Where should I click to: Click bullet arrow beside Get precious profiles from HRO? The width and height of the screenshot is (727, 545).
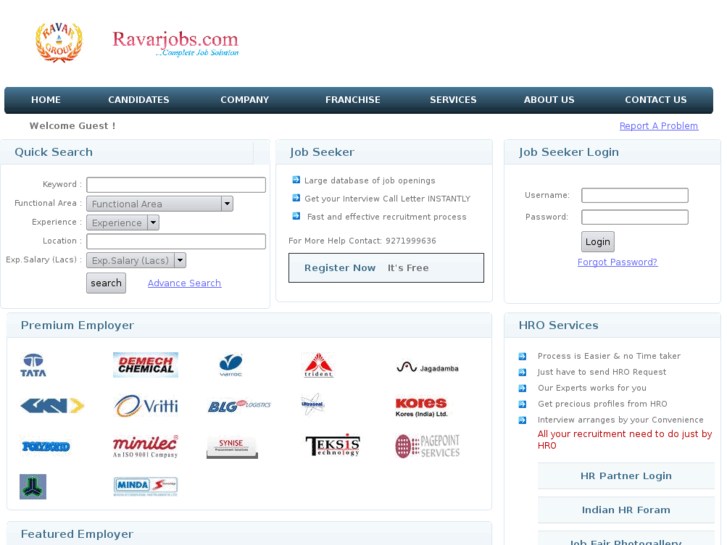pos(522,404)
